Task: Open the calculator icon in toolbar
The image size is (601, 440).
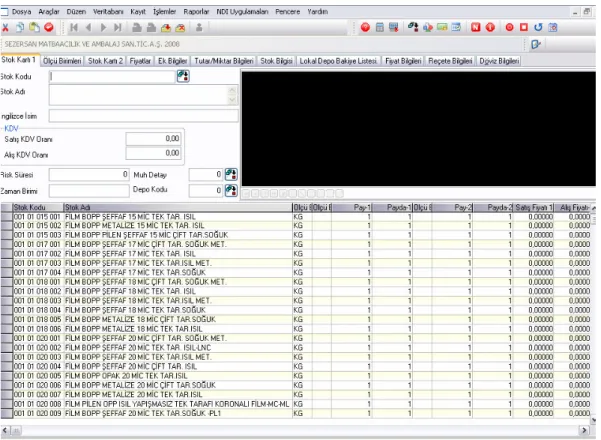Action: 379,28
